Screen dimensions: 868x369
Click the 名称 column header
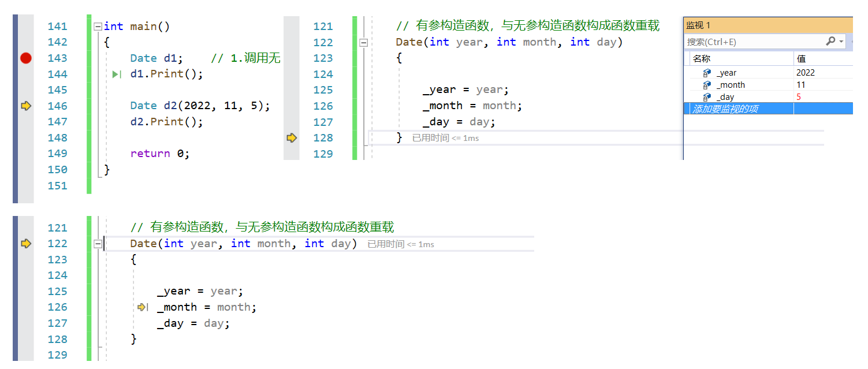pyautogui.click(x=702, y=58)
